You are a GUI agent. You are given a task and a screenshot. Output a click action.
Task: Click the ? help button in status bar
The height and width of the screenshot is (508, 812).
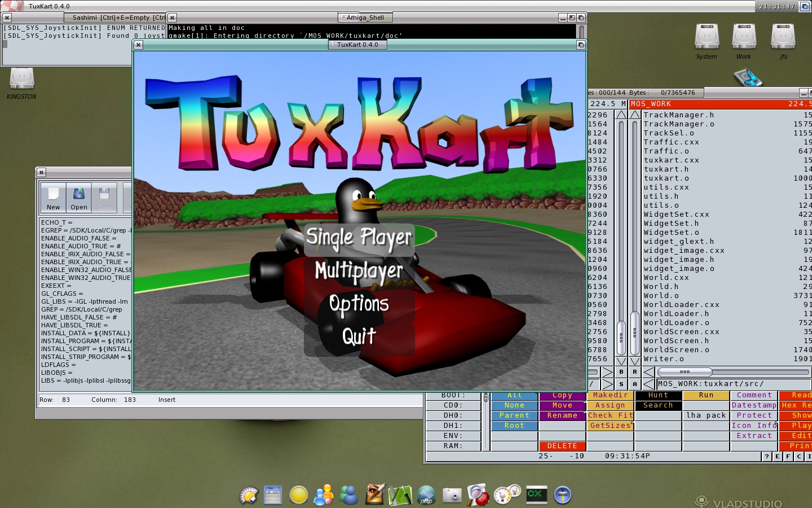(767, 456)
